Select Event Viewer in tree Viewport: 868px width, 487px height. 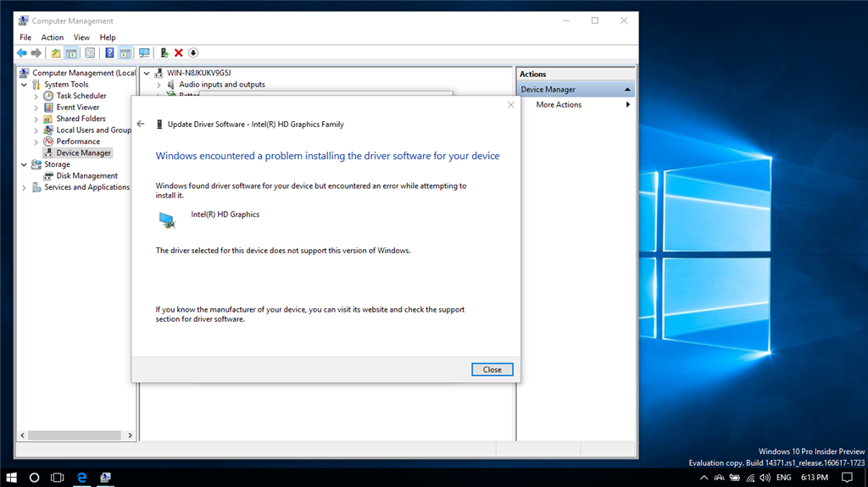(x=77, y=108)
